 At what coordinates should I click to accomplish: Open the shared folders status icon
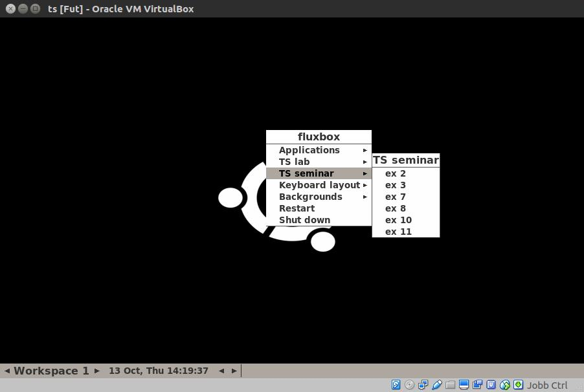[450, 384]
